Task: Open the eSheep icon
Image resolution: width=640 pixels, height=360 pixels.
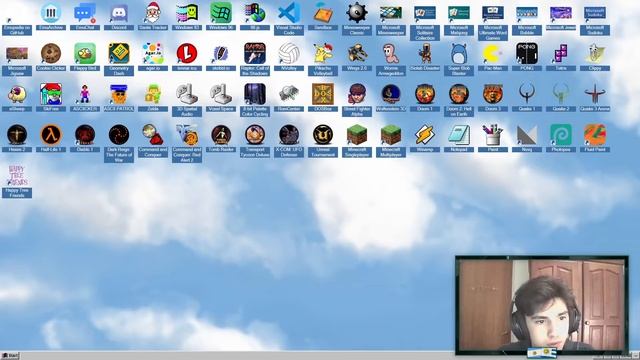Action: click(17, 94)
